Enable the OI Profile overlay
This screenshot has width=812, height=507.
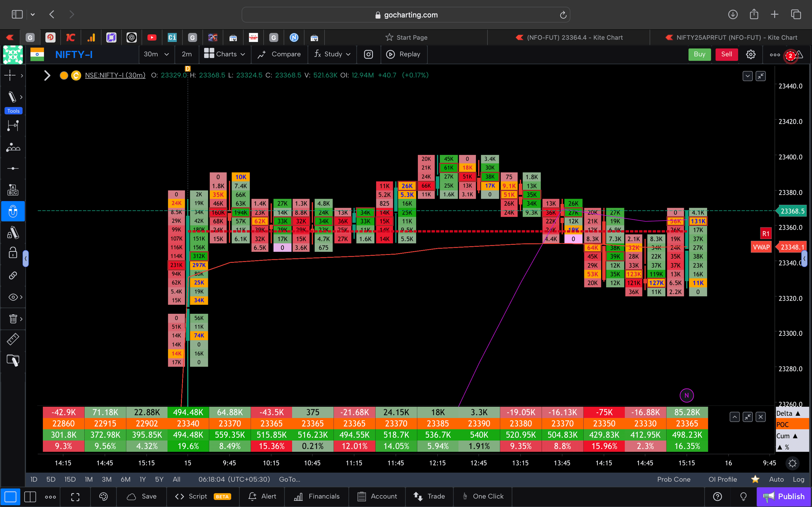(x=722, y=479)
